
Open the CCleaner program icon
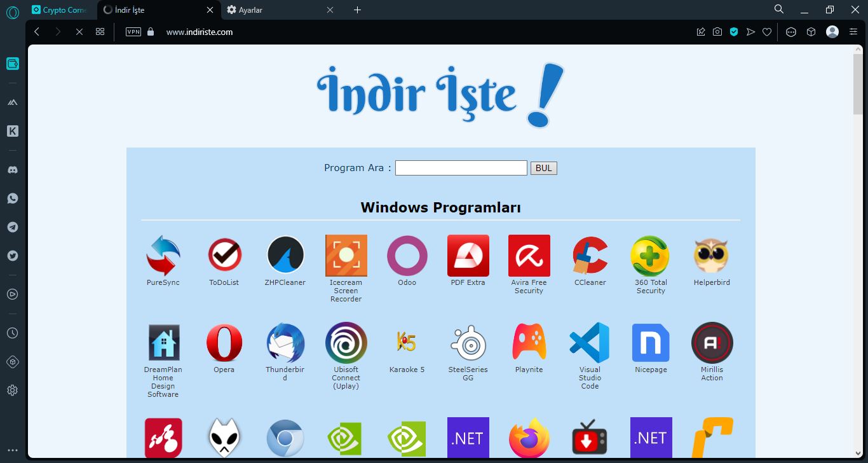tap(590, 256)
